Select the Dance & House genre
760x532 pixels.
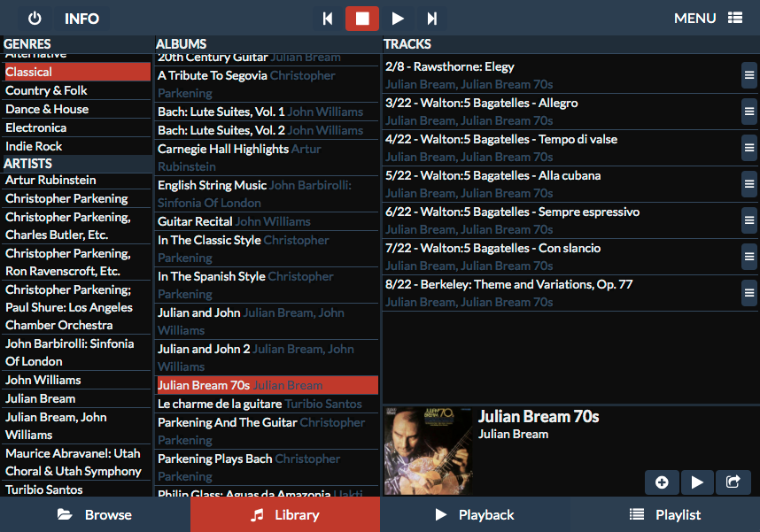[78, 109]
